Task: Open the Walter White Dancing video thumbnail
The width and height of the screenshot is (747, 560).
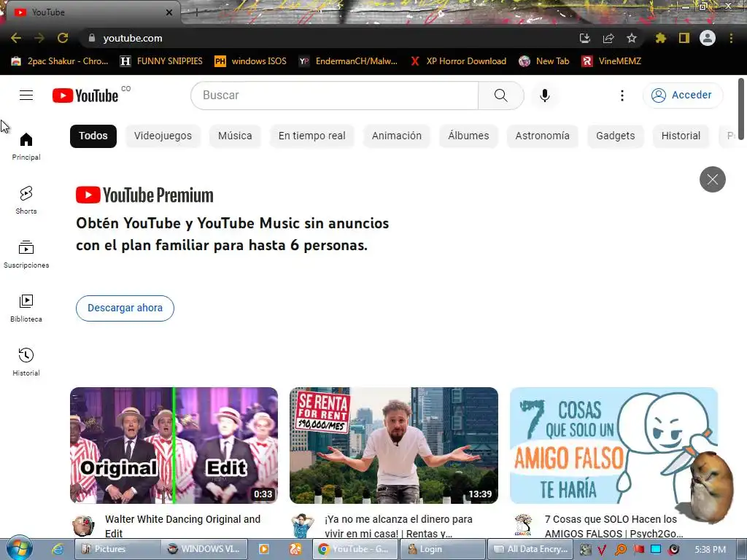Action: [174, 446]
